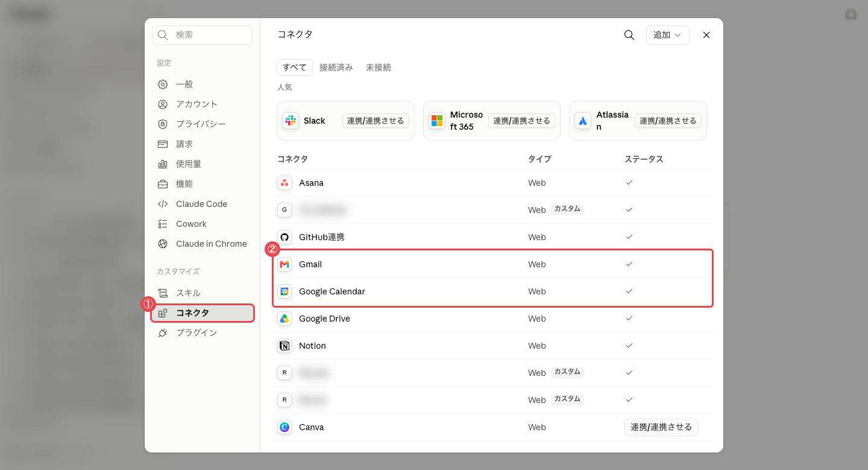Connect Microsoft 365 via 連携/連携させる

521,121
